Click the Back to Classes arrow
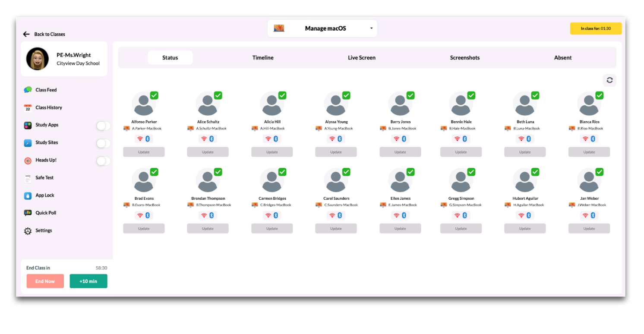The image size is (644, 334). point(26,34)
